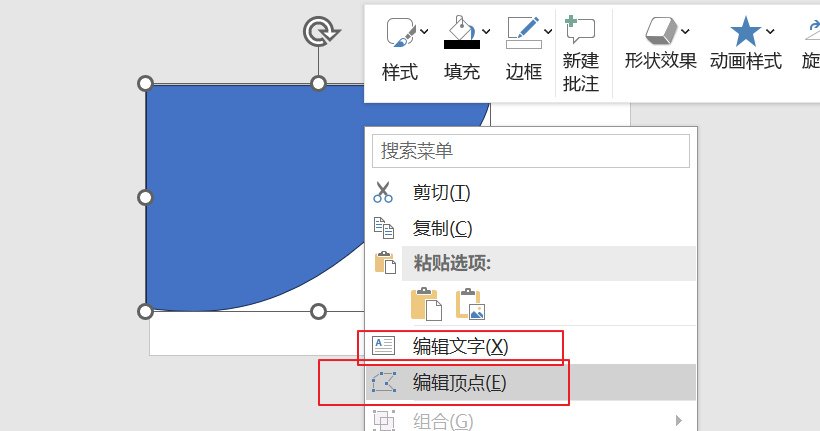Open the 动画样式 dropdown arrow
Viewport: 820px width, 431px height.
[770, 32]
